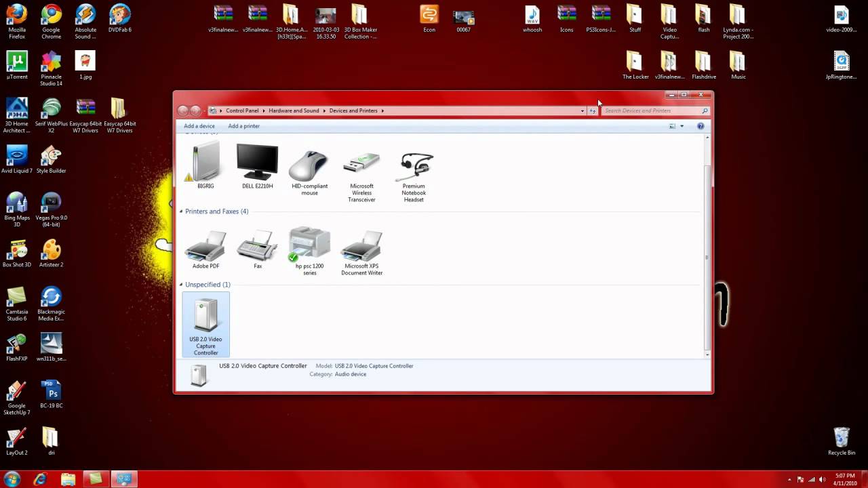868x488 pixels.
Task: Open the Music folder on desktop
Action: coord(738,66)
